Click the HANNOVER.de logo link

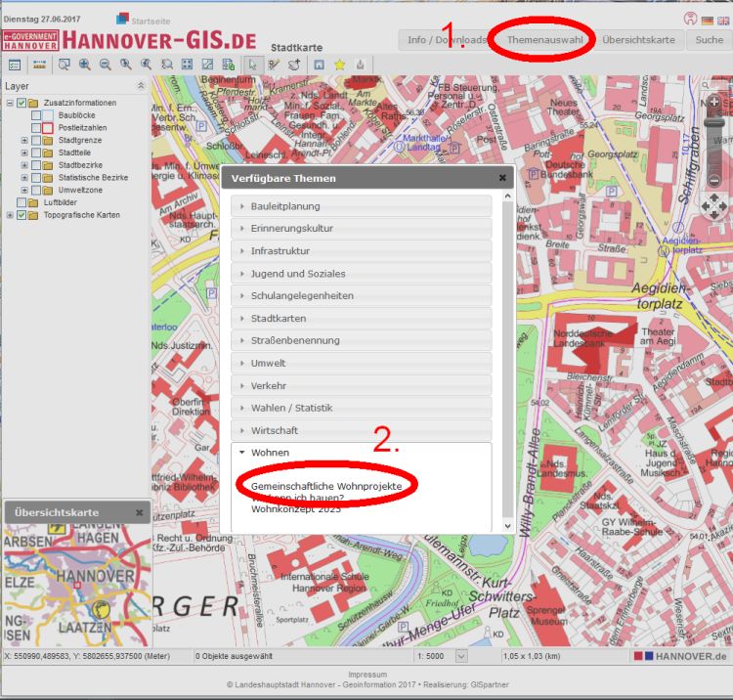[680, 656]
